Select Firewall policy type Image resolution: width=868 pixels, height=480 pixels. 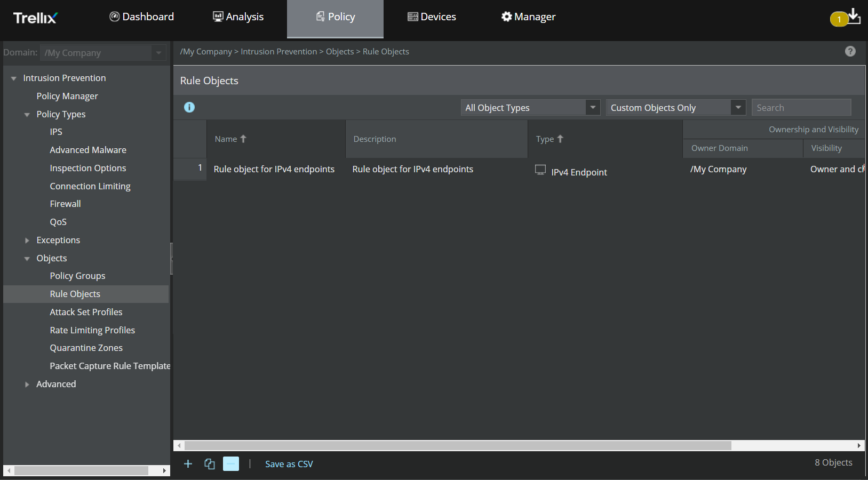point(65,204)
